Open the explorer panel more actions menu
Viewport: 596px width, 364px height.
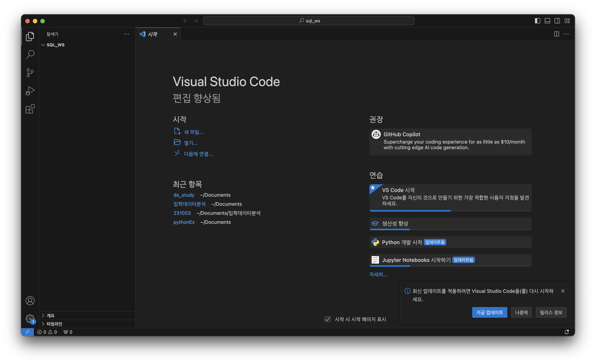tap(126, 34)
